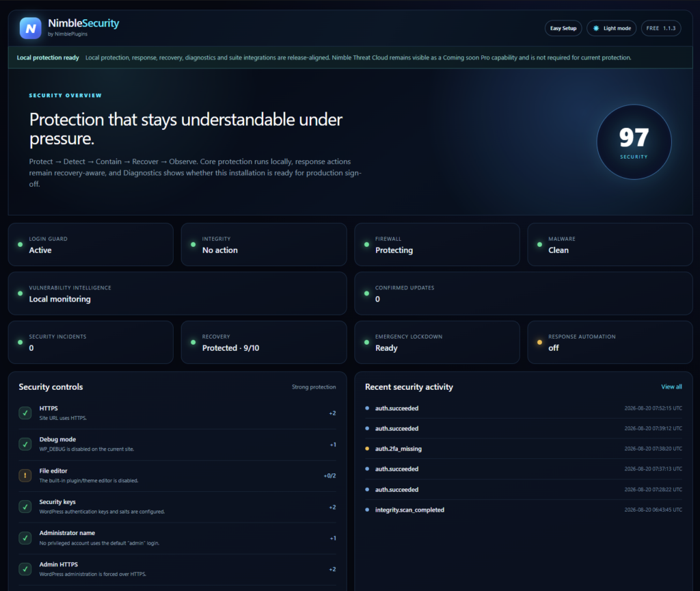This screenshot has height=591, width=700.
Task: Click the orange dot beside auth.2fa_missing
Action: 367,449
